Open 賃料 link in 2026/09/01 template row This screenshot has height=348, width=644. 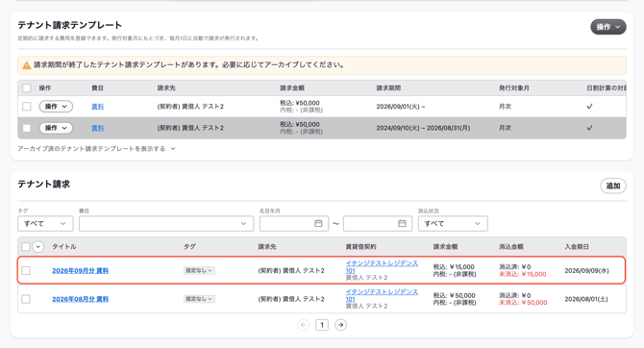click(97, 107)
